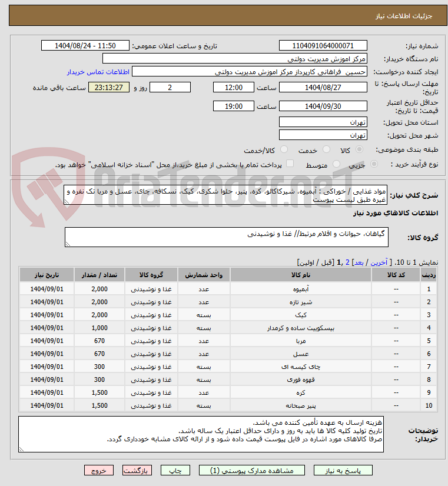This screenshot has width=448, height=486.
Task: Select the شیر تازه item name cell
Action: pos(301,302)
